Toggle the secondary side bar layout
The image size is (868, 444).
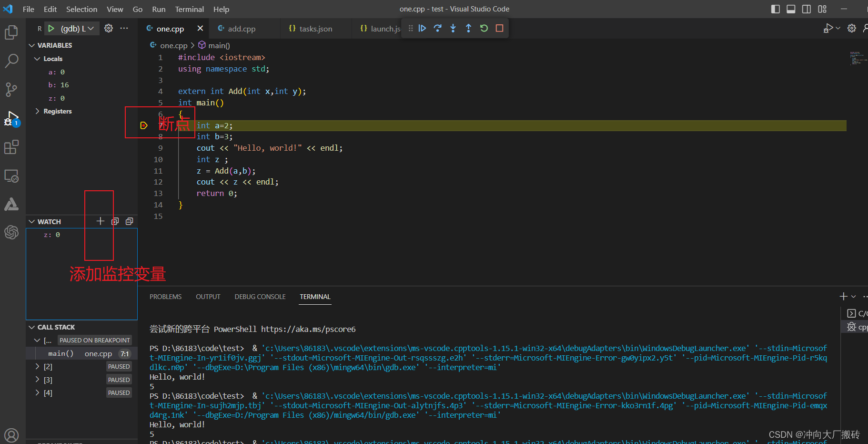coord(807,9)
